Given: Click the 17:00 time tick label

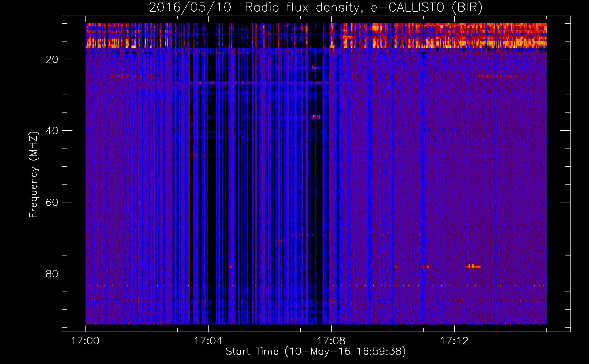Looking at the screenshot, I should coord(85,341).
